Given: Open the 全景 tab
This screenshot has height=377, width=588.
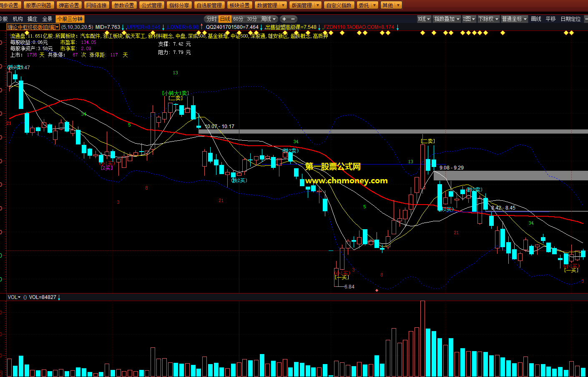Looking at the screenshot, I should pos(47,19).
